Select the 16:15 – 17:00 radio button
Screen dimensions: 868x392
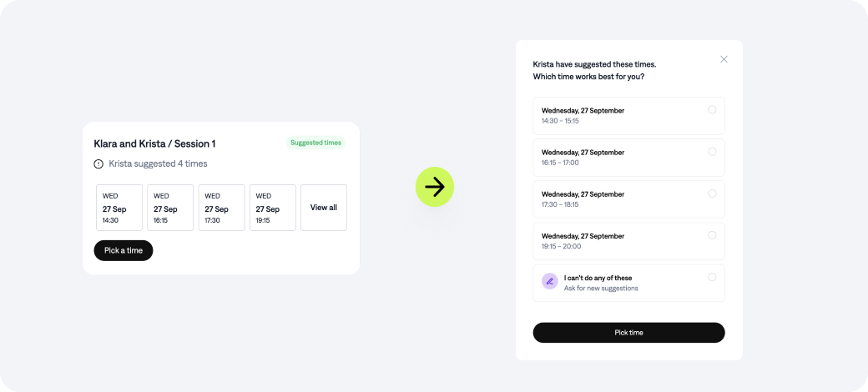pyautogui.click(x=712, y=152)
